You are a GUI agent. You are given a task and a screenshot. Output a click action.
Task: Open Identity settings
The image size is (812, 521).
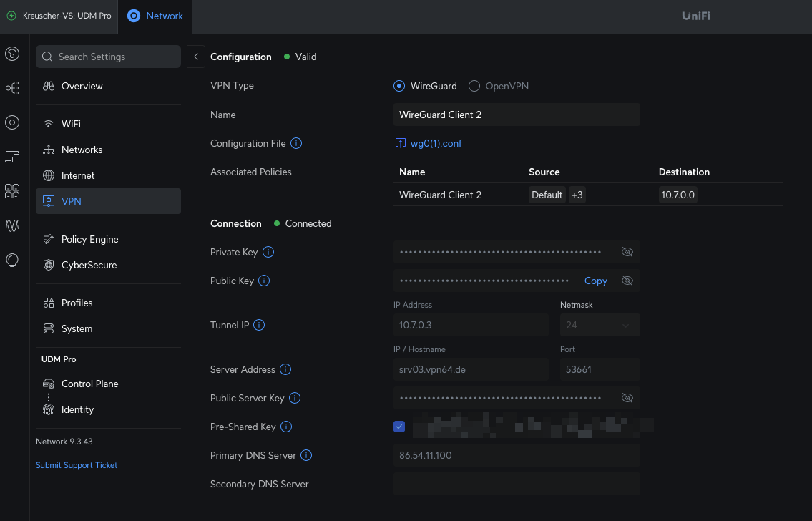coord(108,409)
